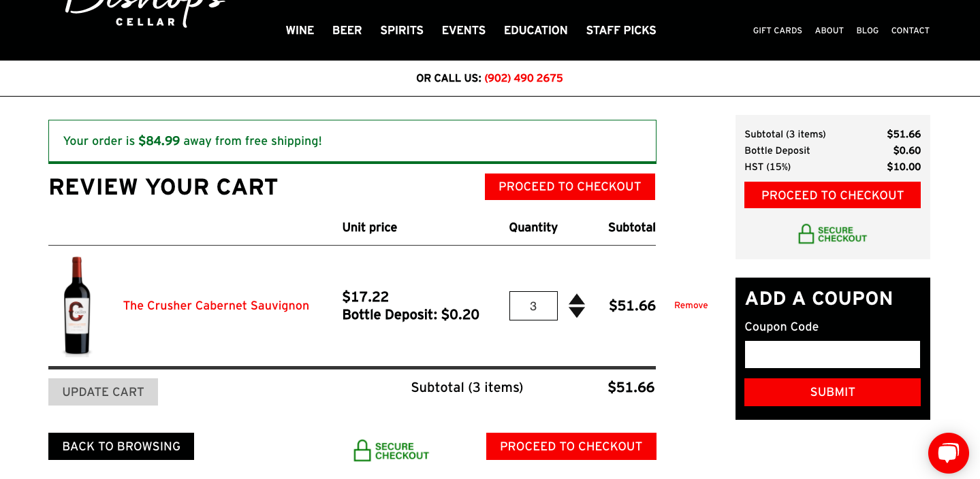Open the WINE menu
The image size is (980, 479).
[300, 30]
